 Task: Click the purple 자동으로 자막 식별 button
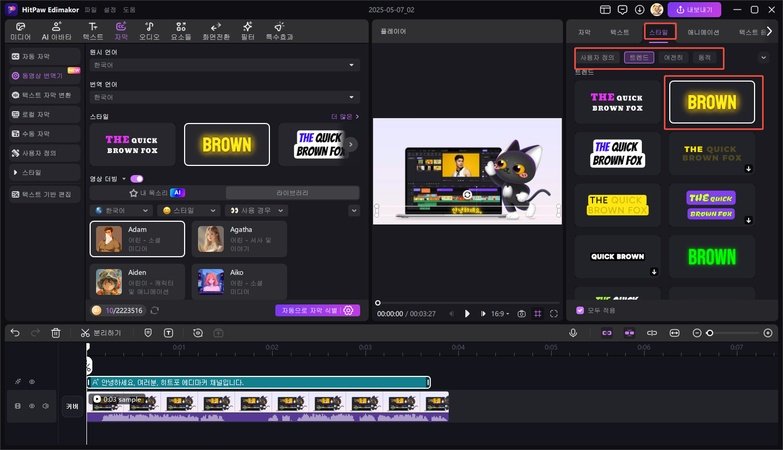tap(317, 310)
